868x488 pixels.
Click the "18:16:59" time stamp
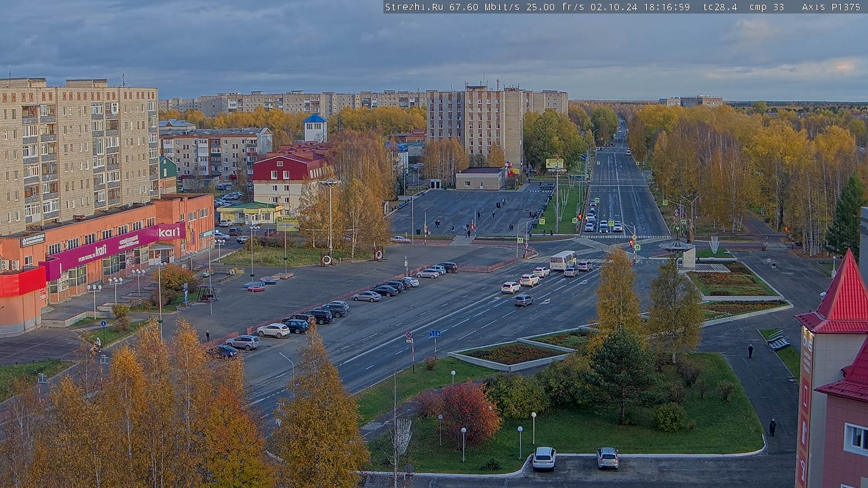[667, 7]
